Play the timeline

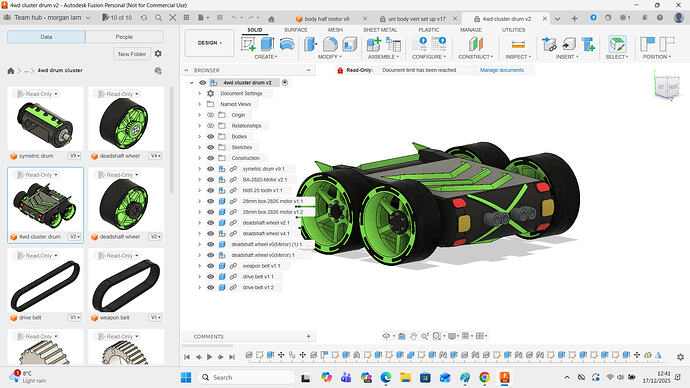(209, 357)
